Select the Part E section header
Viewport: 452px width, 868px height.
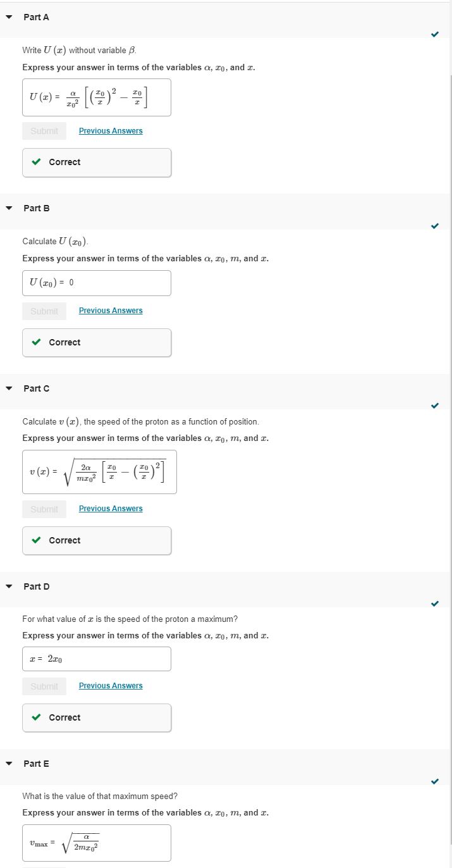click(36, 764)
